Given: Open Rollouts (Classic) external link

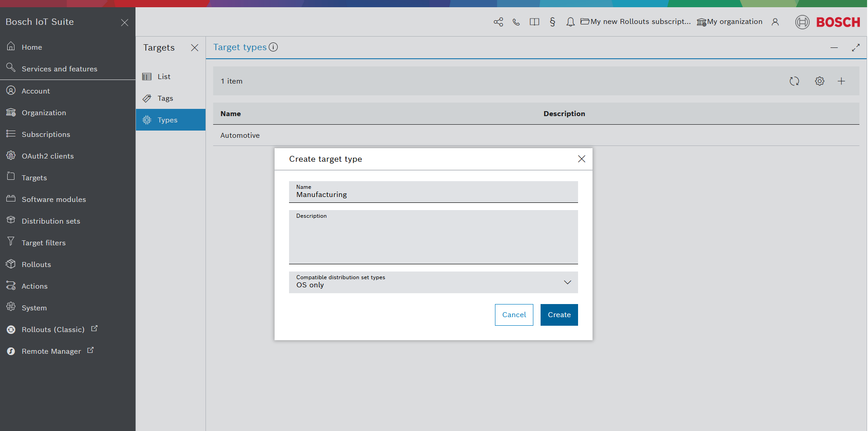Looking at the screenshot, I should click(x=53, y=330).
